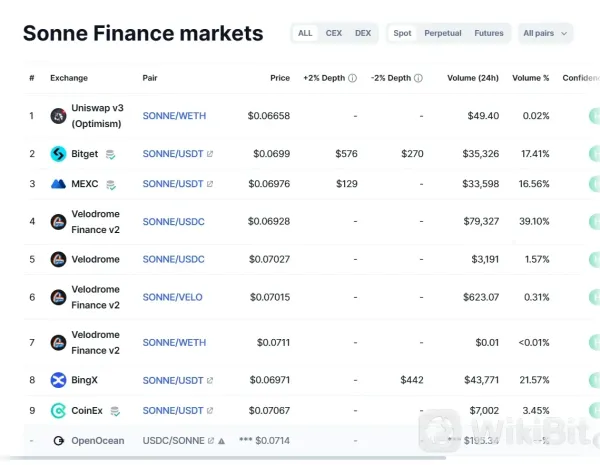Click the OpenOcean exchange name
The height and width of the screenshot is (465, 600).
click(98, 441)
